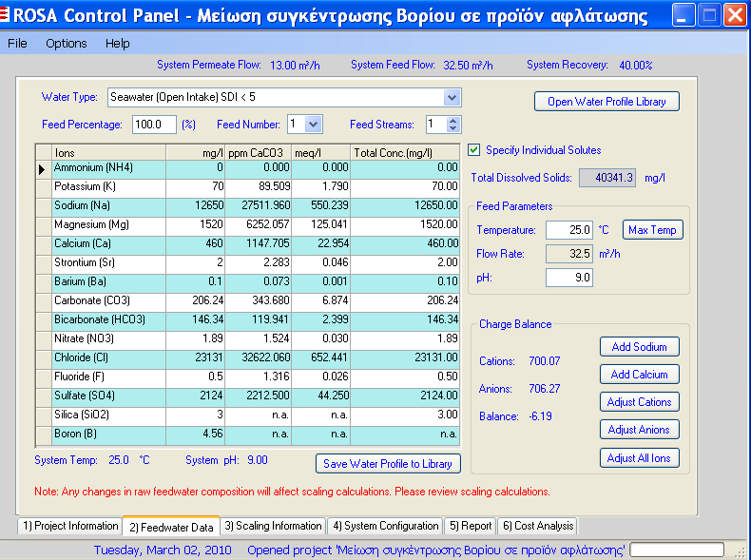Expand the Feed Number dropdown
Image resolution: width=751 pixels, height=560 pixels.
[314, 125]
